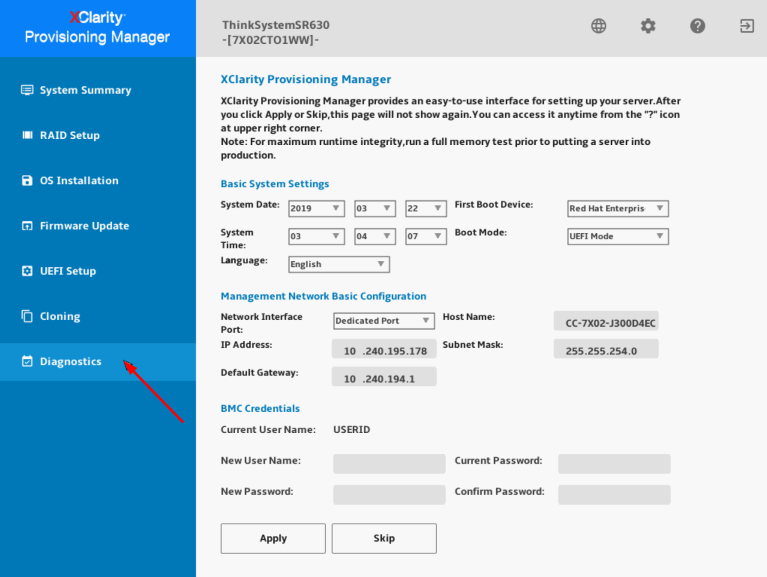
Task: Open the system time second dropdown 07
Action: [x=426, y=236]
